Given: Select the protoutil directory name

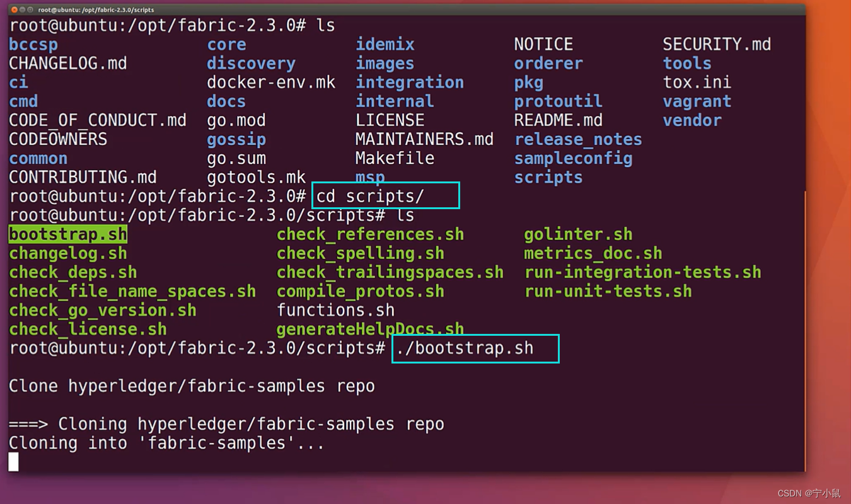Looking at the screenshot, I should pyautogui.click(x=559, y=102).
